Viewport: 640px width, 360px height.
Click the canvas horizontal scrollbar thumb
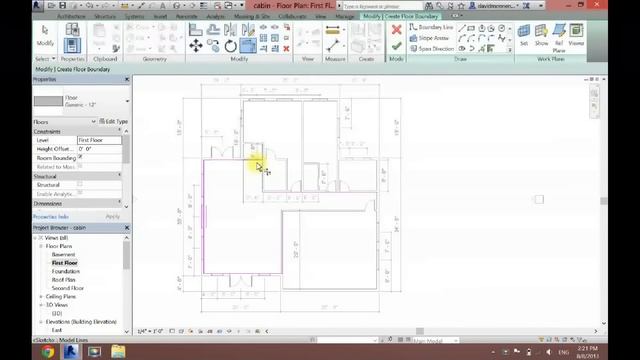(420, 331)
